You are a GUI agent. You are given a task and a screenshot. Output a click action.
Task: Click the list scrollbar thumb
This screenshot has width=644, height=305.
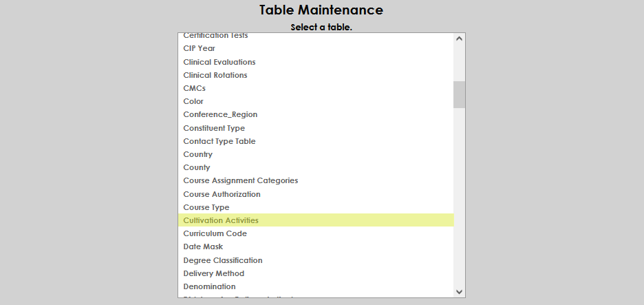click(x=459, y=94)
